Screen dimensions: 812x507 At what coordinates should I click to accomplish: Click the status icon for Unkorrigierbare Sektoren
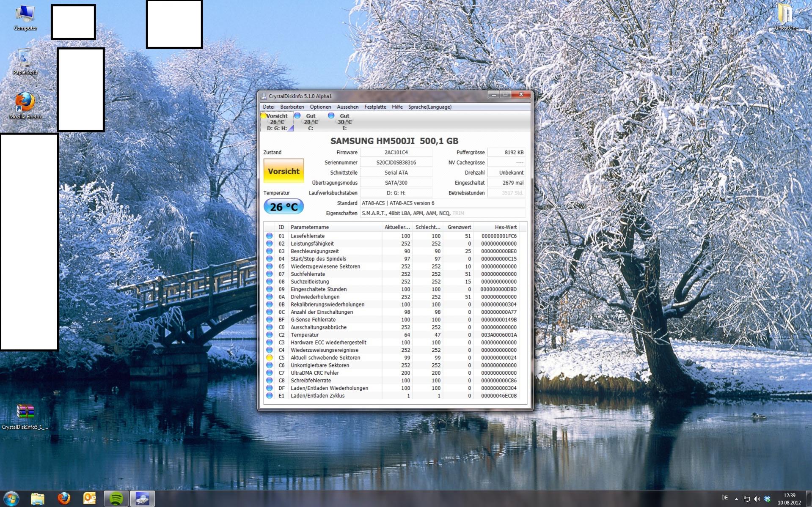269,365
